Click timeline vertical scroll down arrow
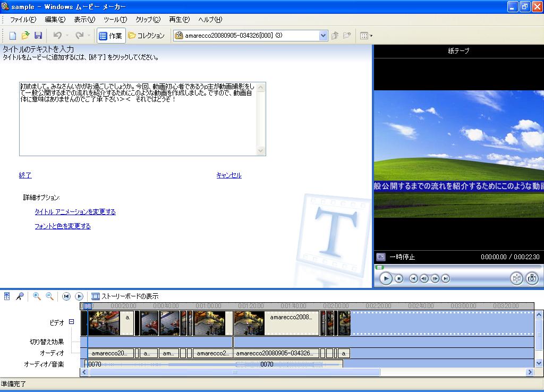 (x=539, y=363)
